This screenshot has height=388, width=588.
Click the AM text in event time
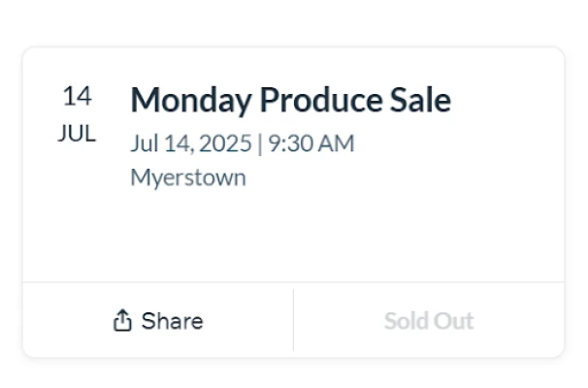(x=336, y=144)
